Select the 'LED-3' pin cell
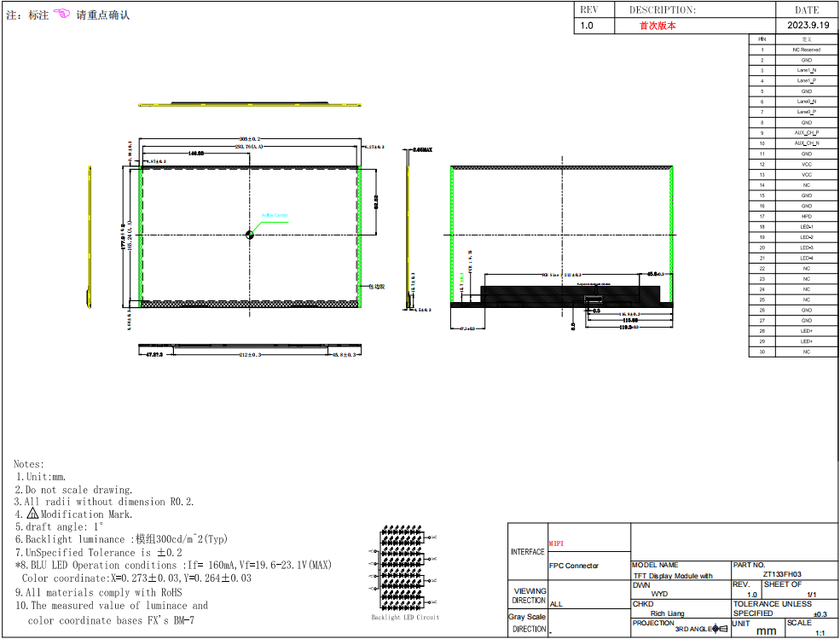The image size is (840, 639). coord(807,247)
